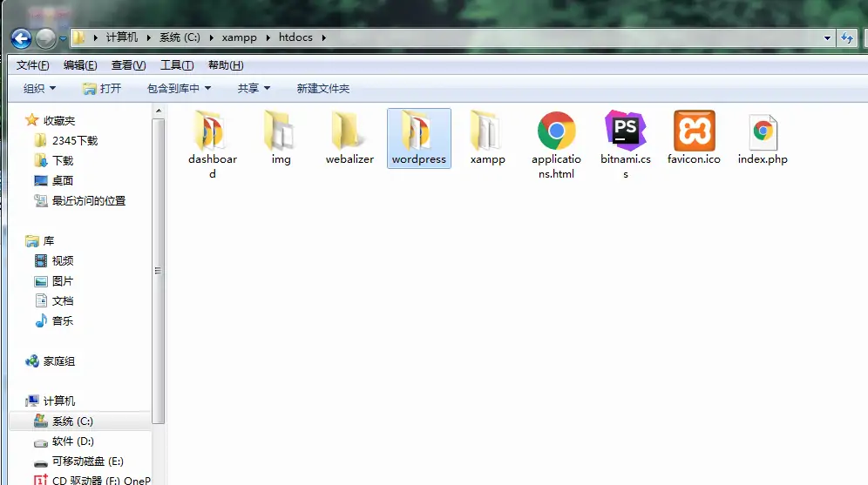
Task: Click the refresh button beside address bar
Action: [847, 38]
